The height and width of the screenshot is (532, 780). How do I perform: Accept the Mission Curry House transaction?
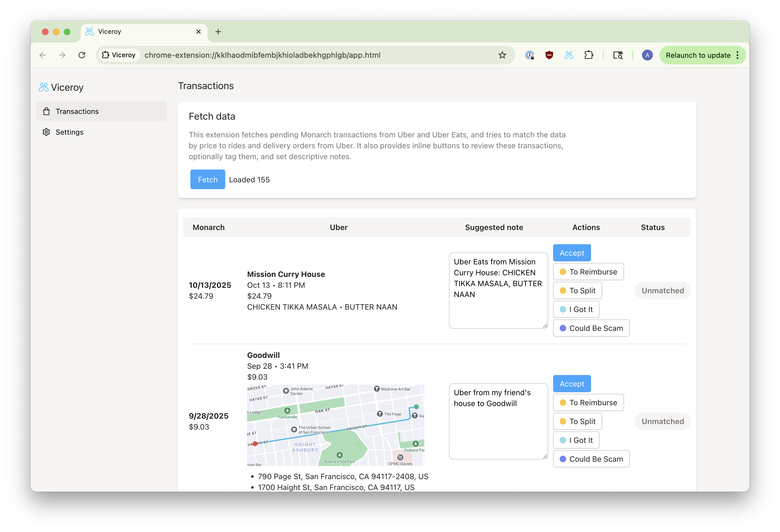(x=572, y=253)
